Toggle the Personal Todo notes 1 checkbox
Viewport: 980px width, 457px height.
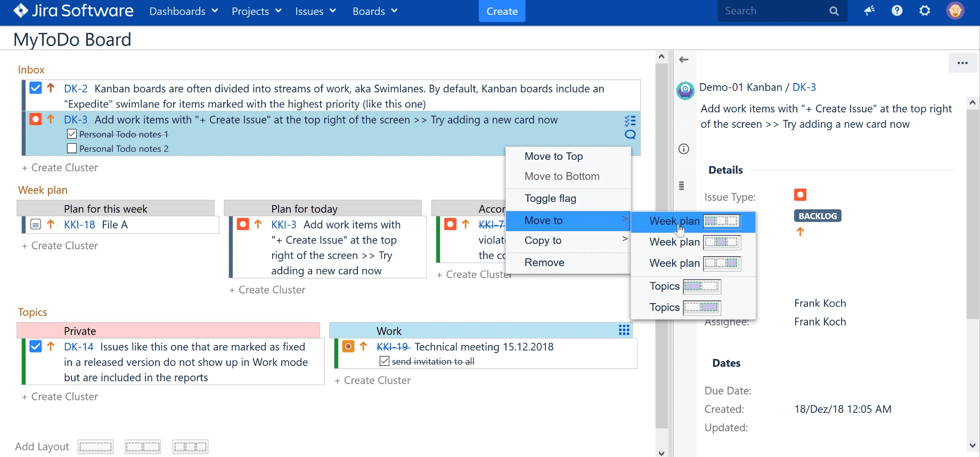[72, 134]
